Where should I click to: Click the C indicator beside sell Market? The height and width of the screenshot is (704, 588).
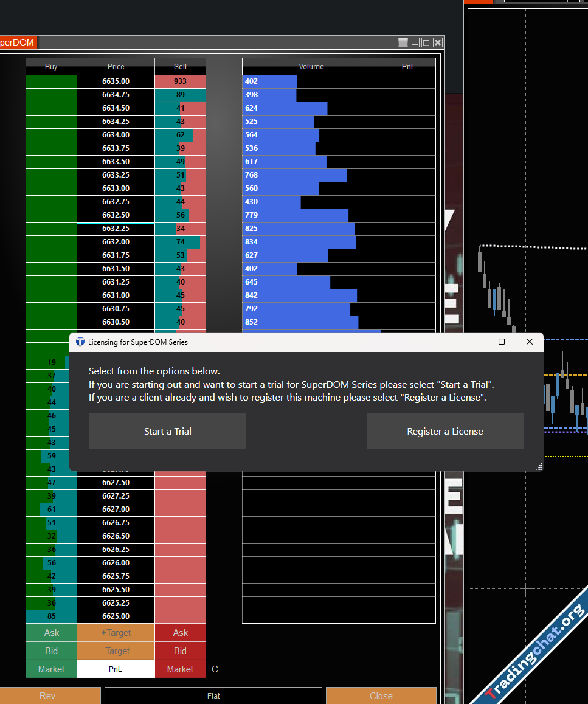pyautogui.click(x=215, y=669)
